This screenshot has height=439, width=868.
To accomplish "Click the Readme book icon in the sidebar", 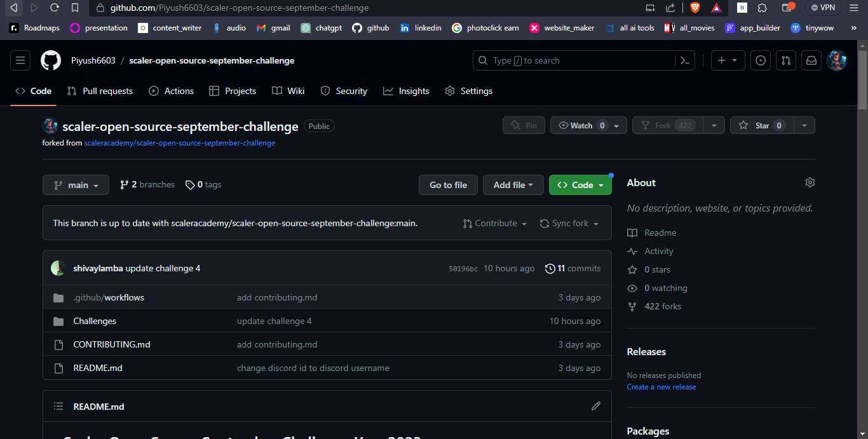I will pyautogui.click(x=632, y=233).
